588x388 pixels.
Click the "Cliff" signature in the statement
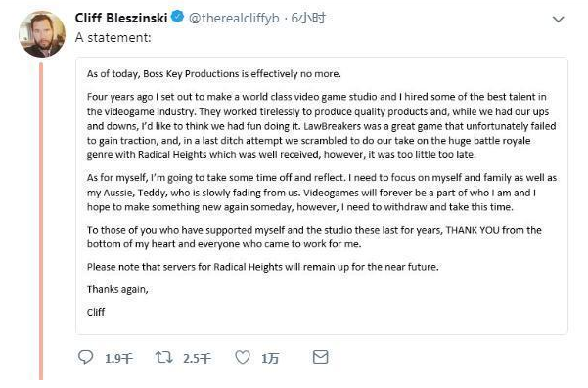point(96,312)
